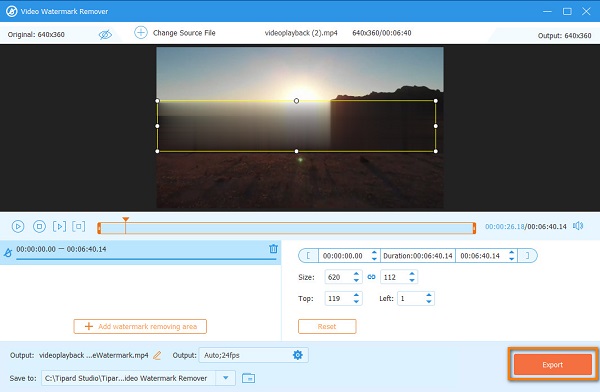The image size is (600, 392).
Task: Click the videoplayback (2).mp4 file name
Action: point(301,33)
